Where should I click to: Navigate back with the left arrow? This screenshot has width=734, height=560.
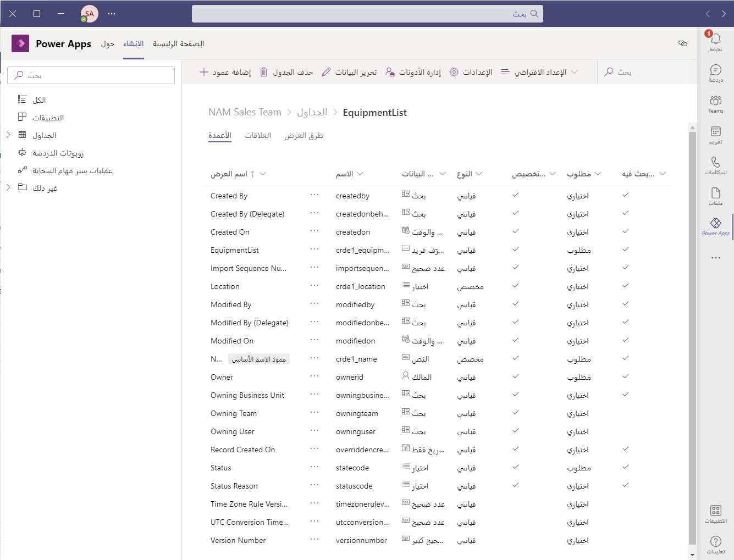(x=708, y=14)
